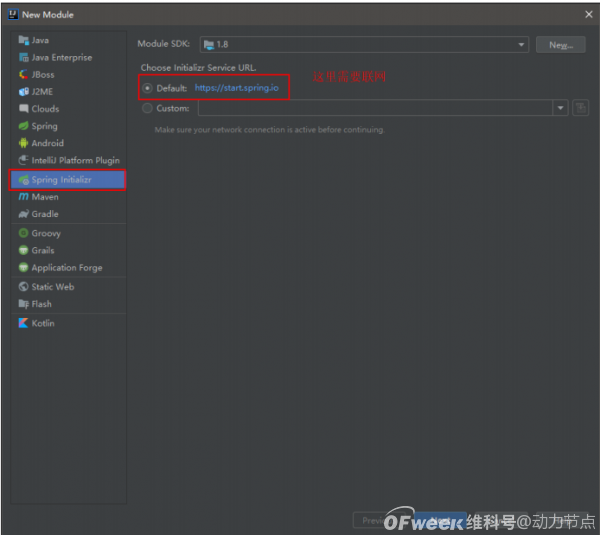This screenshot has height=535, width=600.
Task: Pick the JBoss icon in list
Action: (x=24, y=74)
